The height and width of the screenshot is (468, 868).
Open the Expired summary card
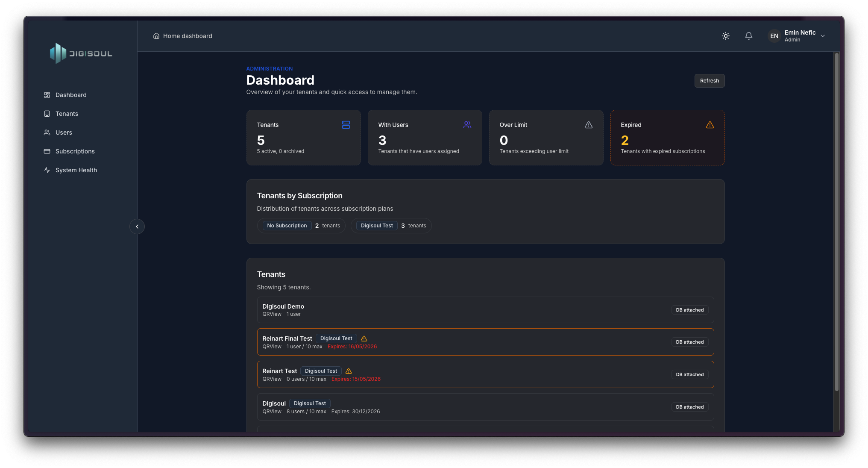[668, 138]
